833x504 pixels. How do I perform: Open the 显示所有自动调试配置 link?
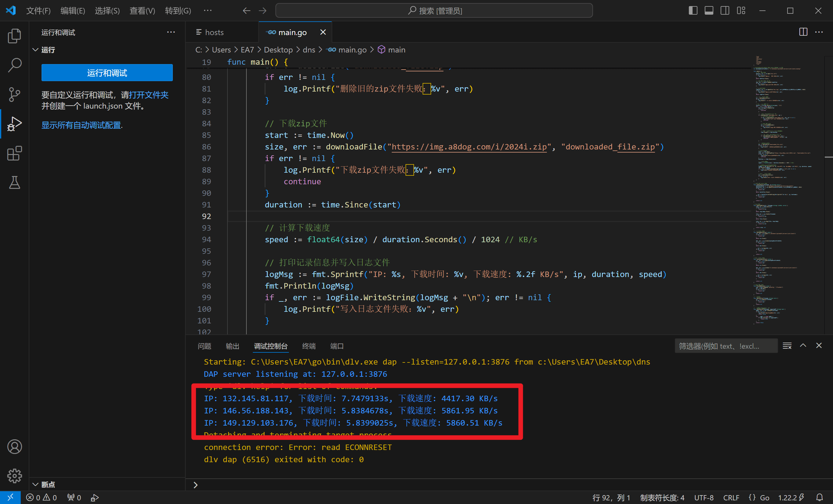82,125
